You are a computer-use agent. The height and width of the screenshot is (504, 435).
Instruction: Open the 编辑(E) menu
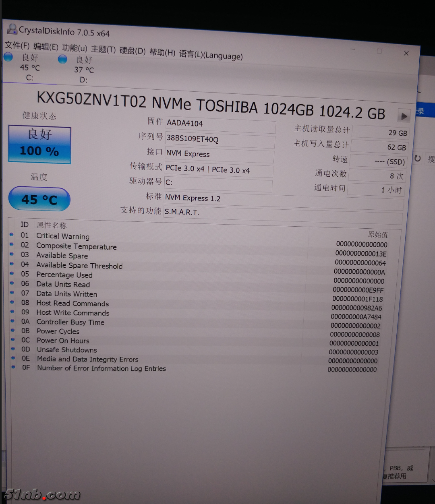tap(46, 47)
